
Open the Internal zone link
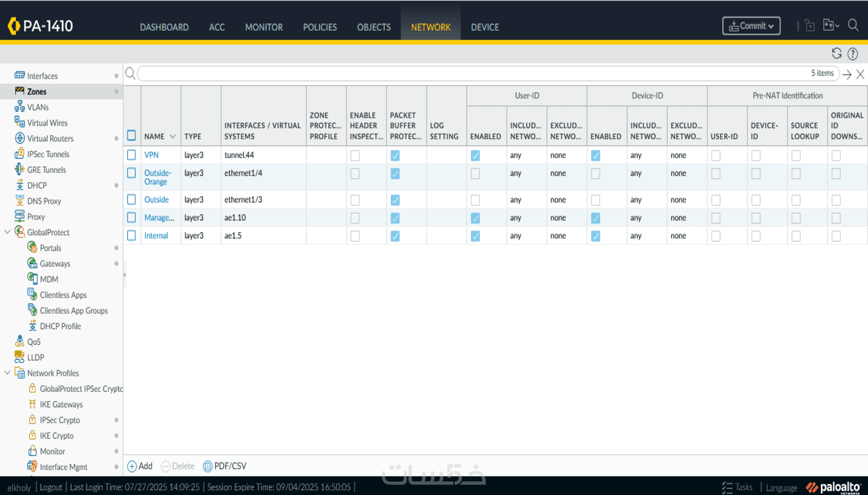156,235
